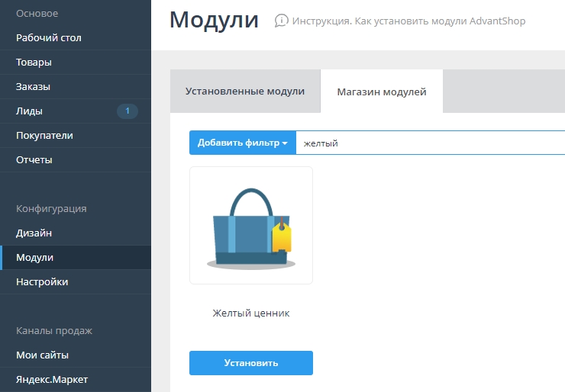Open the Leads notification badge showing 1

click(x=127, y=111)
